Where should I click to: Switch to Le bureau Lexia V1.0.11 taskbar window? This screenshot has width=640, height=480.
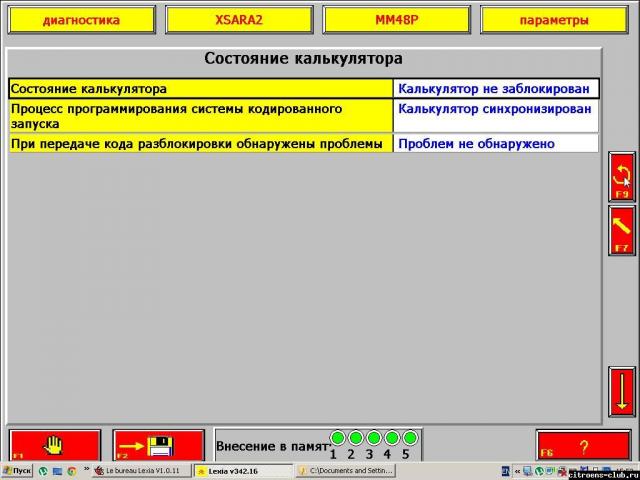click(x=141, y=470)
